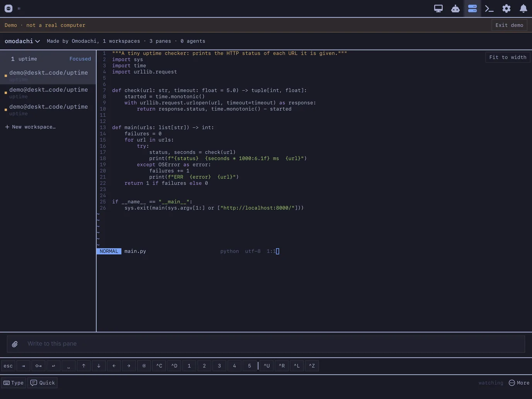The image size is (532, 399).
Task: Open the robot agents icon
Action: pyautogui.click(x=455, y=9)
